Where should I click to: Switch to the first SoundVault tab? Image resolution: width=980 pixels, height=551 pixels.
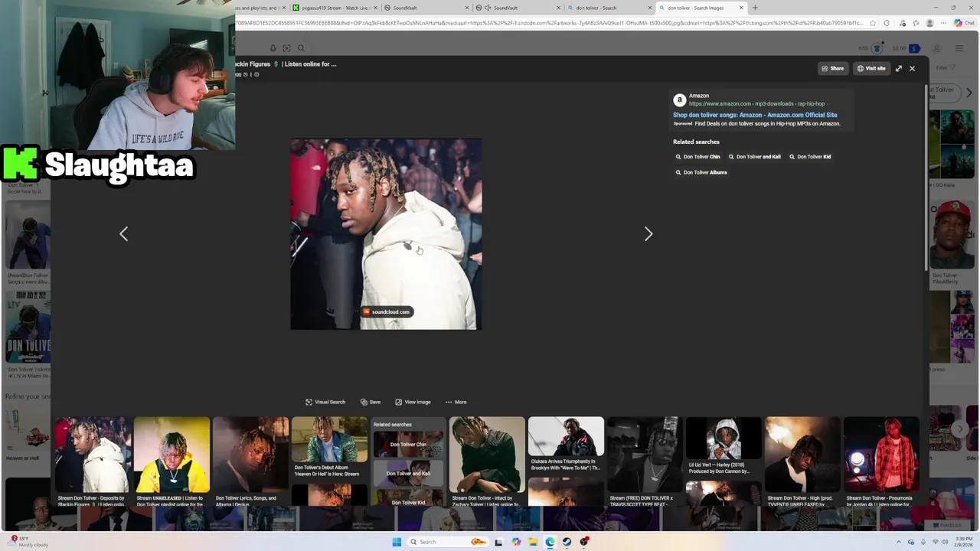(425, 8)
